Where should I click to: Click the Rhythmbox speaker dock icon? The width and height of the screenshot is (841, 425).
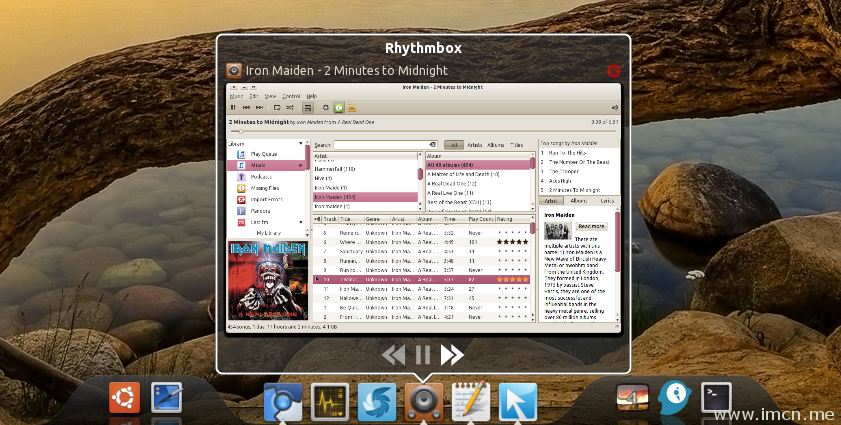coord(424,402)
